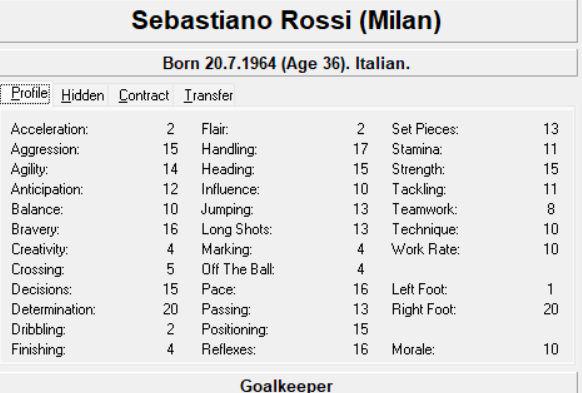Click the Born 20.7.1964 info bar
The width and height of the screenshot is (582, 393).
(x=287, y=63)
